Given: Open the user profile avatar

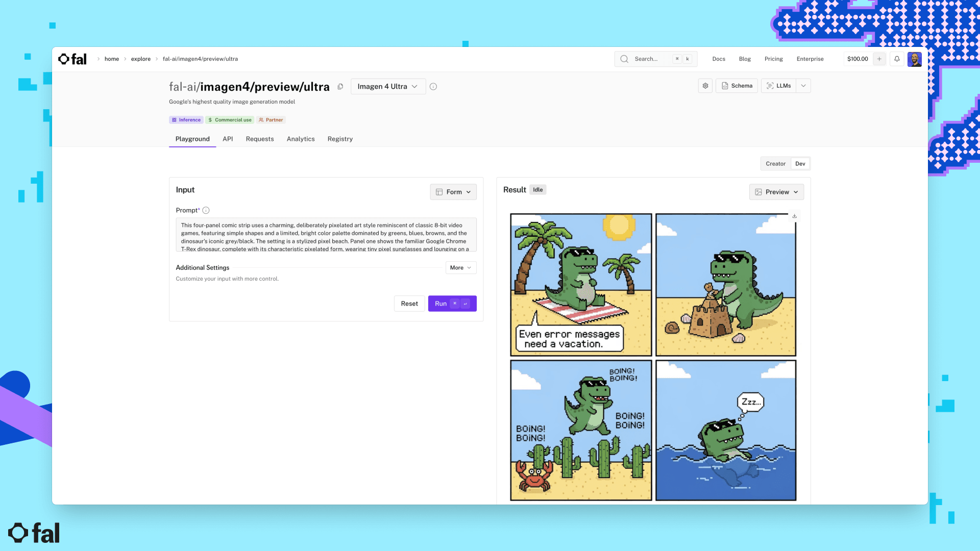Looking at the screenshot, I should tap(914, 59).
